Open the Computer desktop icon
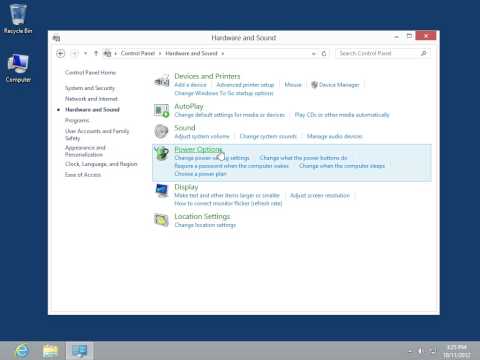 point(18,68)
